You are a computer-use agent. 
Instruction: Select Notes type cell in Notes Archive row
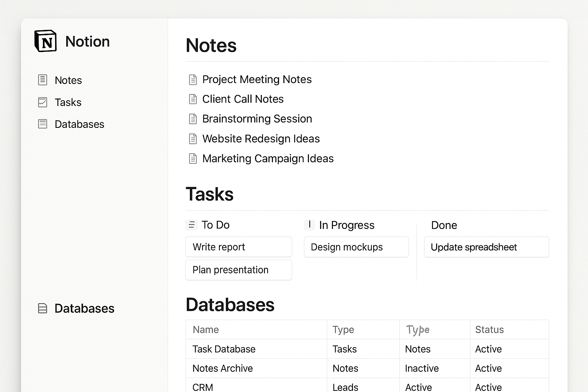tap(363, 368)
